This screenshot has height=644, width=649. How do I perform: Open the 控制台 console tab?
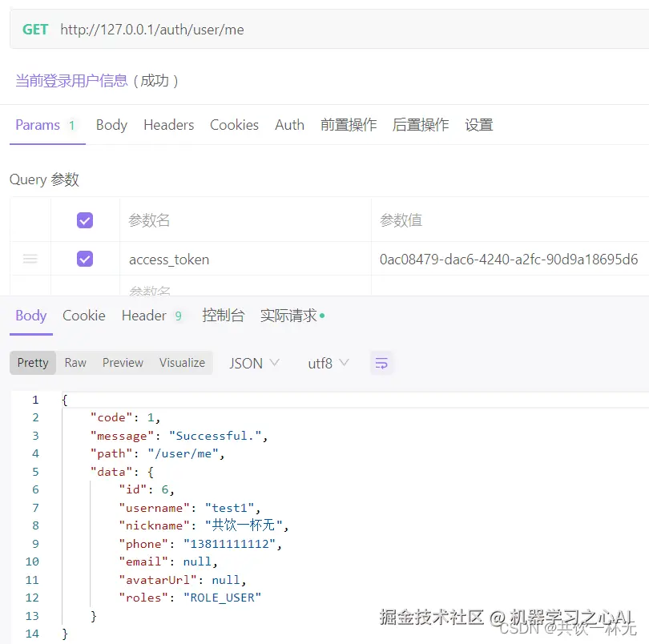[x=224, y=316]
